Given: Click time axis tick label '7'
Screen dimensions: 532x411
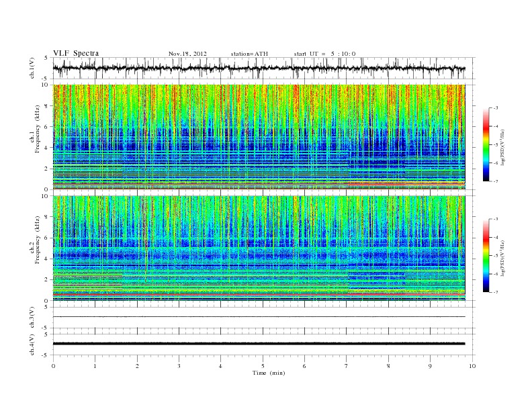Looking at the screenshot, I should [347, 366].
